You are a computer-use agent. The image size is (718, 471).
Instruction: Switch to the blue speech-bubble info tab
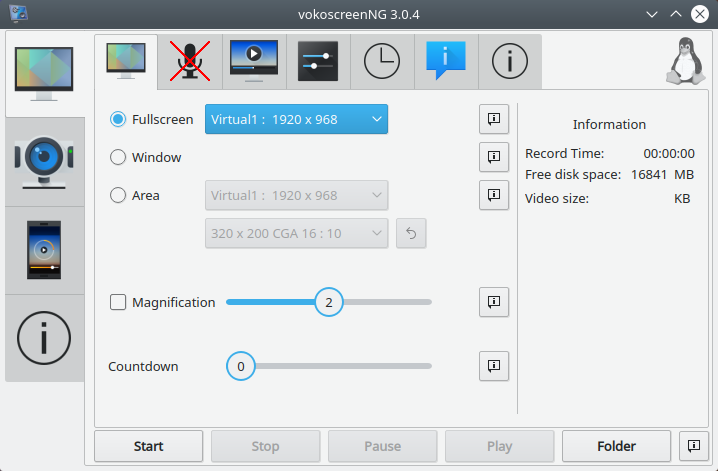(x=446, y=61)
